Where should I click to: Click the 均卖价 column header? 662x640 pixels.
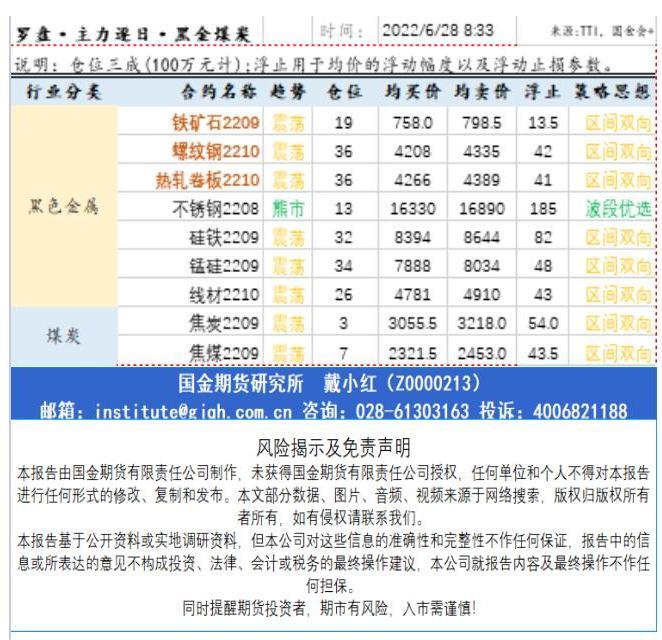482,92
